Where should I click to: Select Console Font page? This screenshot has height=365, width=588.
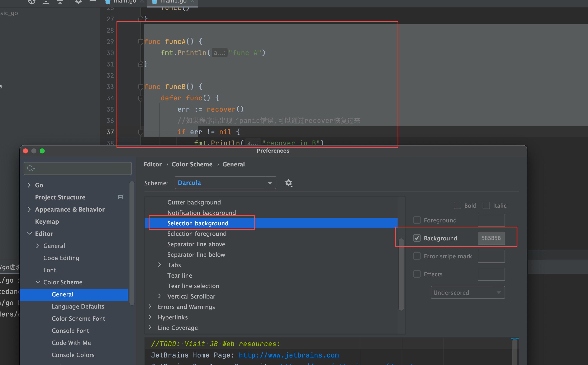point(70,331)
